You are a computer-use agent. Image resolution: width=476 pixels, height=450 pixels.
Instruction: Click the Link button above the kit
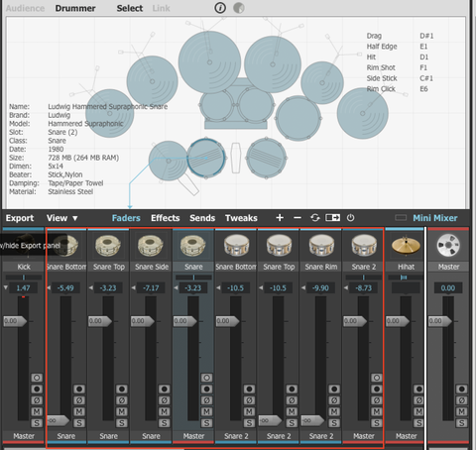pyautogui.click(x=161, y=8)
